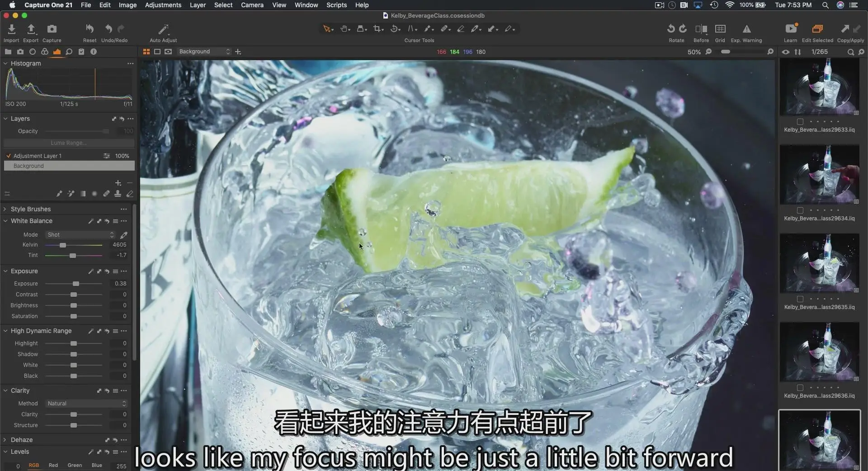Image resolution: width=868 pixels, height=471 pixels.
Task: Select the Pan hand cursor tool
Action: click(345, 29)
